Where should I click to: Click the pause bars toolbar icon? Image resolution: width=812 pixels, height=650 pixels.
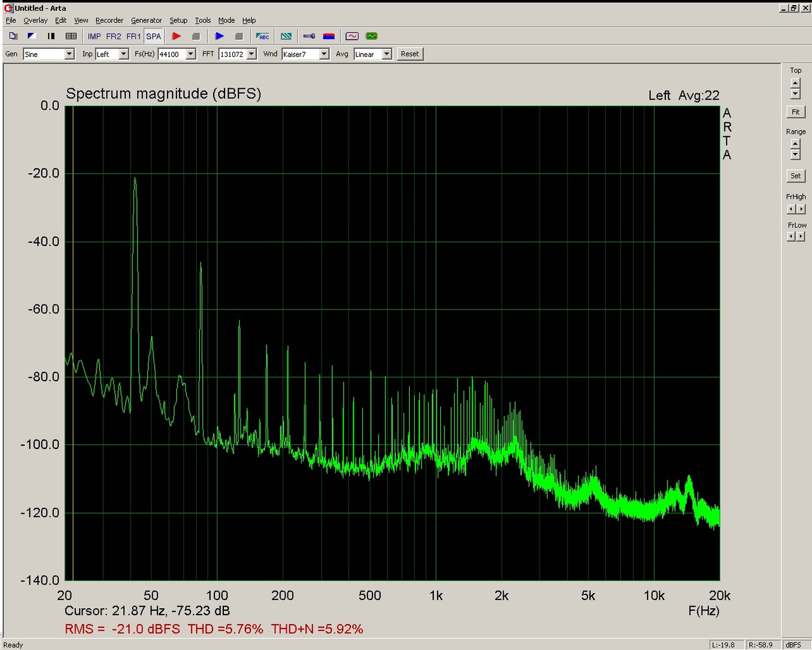51,36
